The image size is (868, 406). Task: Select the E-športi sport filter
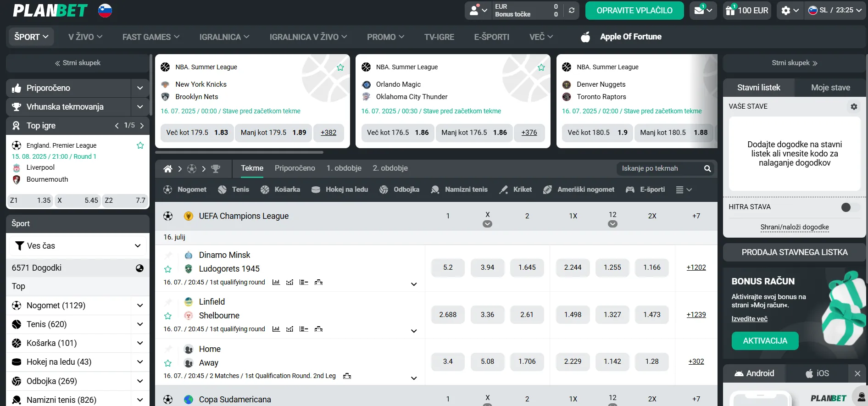pos(645,189)
